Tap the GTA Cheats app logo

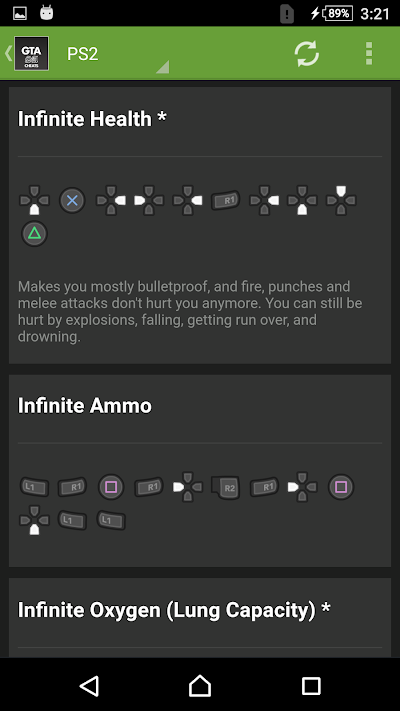[32, 54]
